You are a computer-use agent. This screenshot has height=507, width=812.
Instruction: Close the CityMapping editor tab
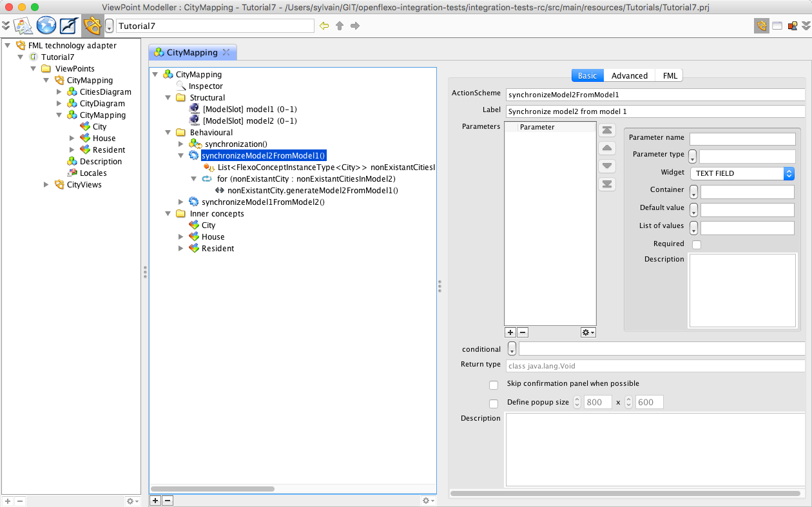tap(226, 52)
